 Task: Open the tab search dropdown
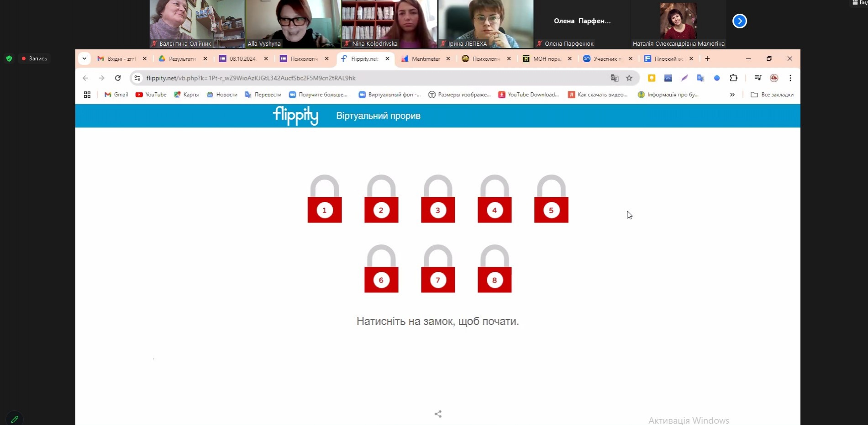(x=84, y=58)
